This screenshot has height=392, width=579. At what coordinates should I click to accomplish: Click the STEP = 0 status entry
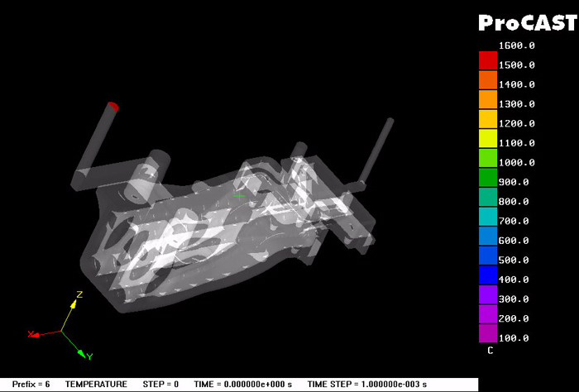click(x=160, y=385)
